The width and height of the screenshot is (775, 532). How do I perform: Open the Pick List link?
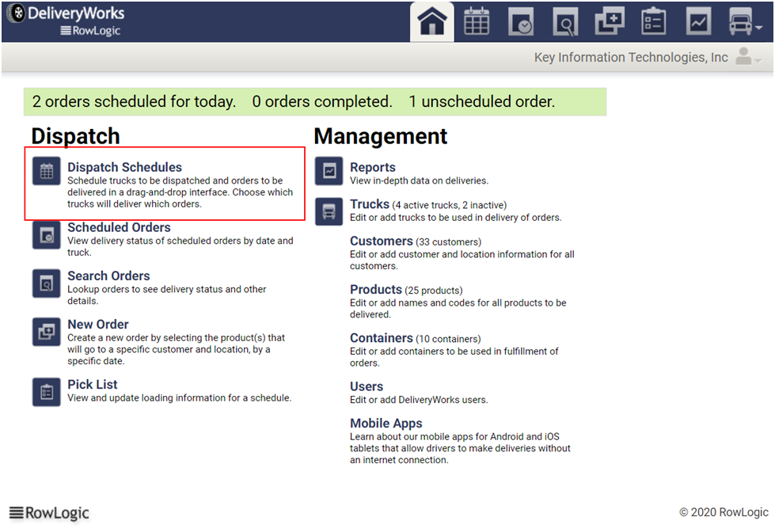point(93,385)
